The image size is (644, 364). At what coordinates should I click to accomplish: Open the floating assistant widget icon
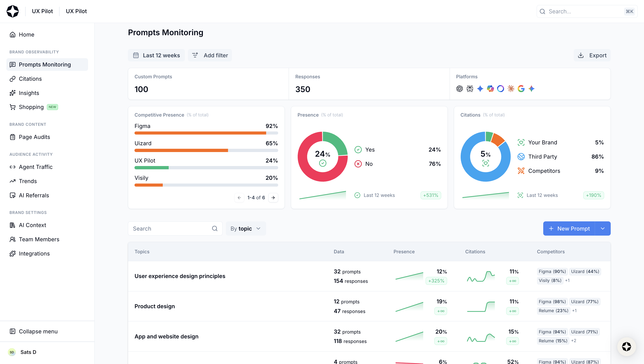coord(626,347)
